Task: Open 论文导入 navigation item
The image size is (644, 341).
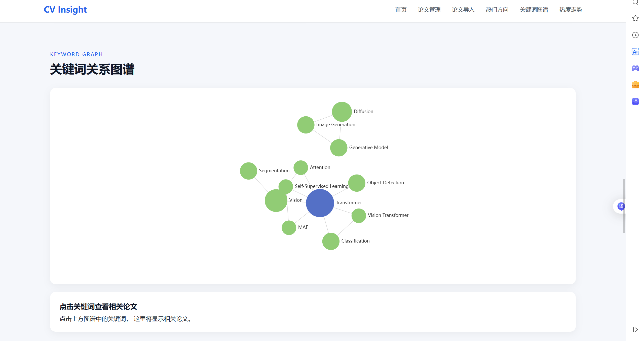Action: (x=463, y=10)
